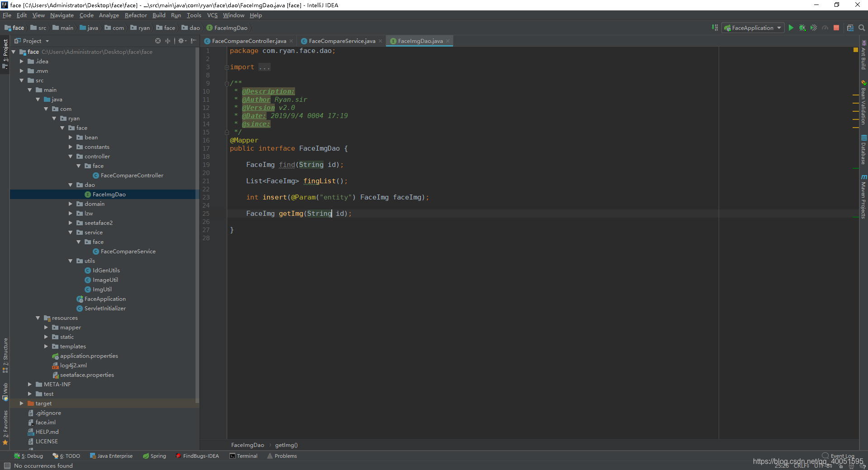The image size is (868, 470).
Task: Open the Ant Build side panel
Action: click(863, 55)
